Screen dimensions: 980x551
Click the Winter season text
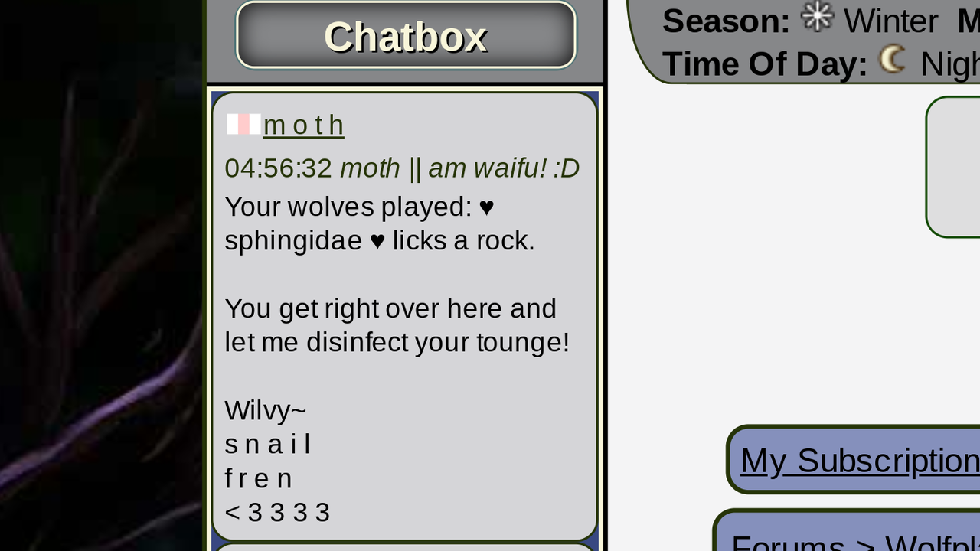click(890, 21)
